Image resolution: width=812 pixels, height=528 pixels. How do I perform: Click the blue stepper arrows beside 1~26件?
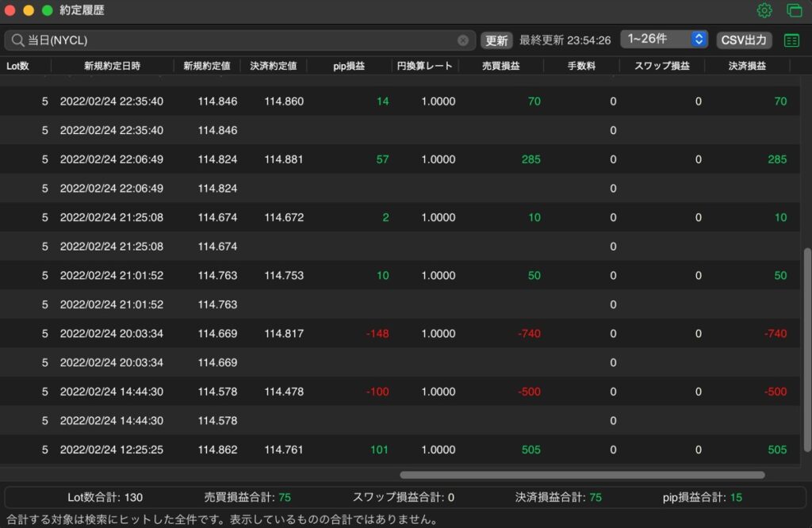point(699,39)
